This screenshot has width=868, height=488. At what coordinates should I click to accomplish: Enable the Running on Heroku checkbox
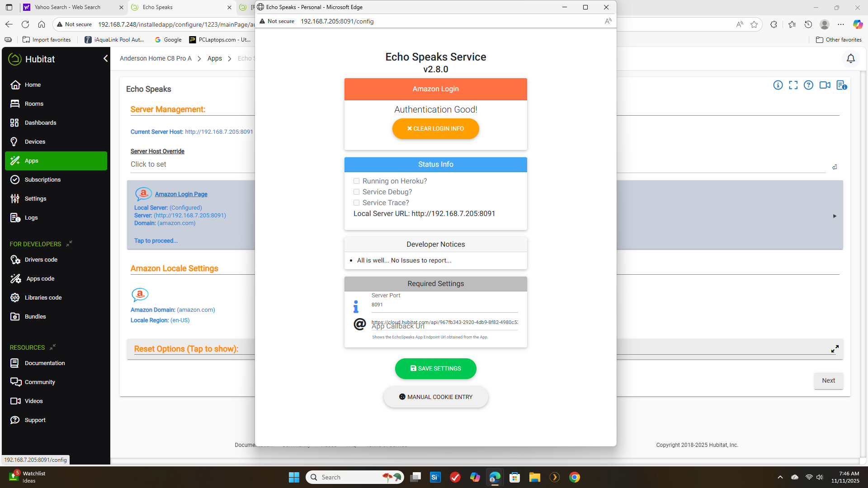(356, 181)
